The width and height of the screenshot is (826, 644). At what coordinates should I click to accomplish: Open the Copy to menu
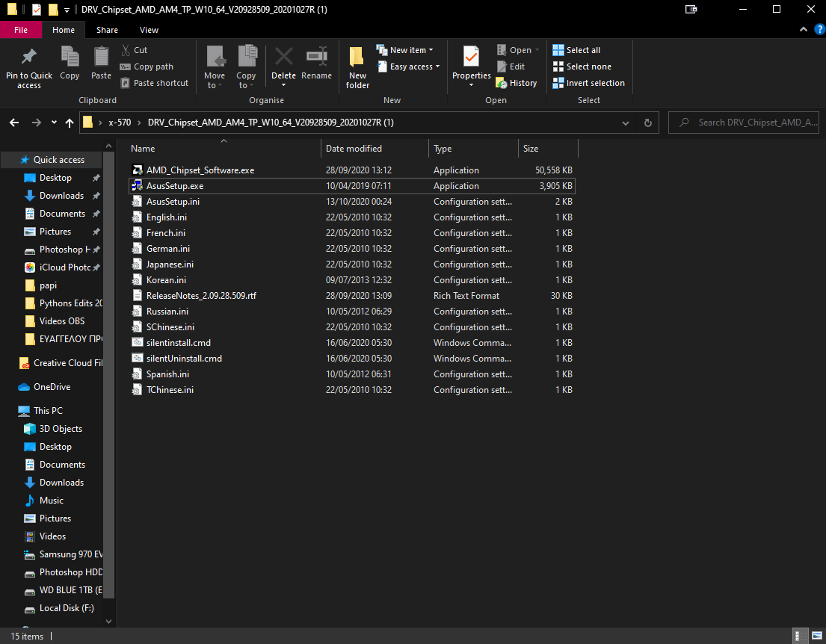pyautogui.click(x=246, y=67)
